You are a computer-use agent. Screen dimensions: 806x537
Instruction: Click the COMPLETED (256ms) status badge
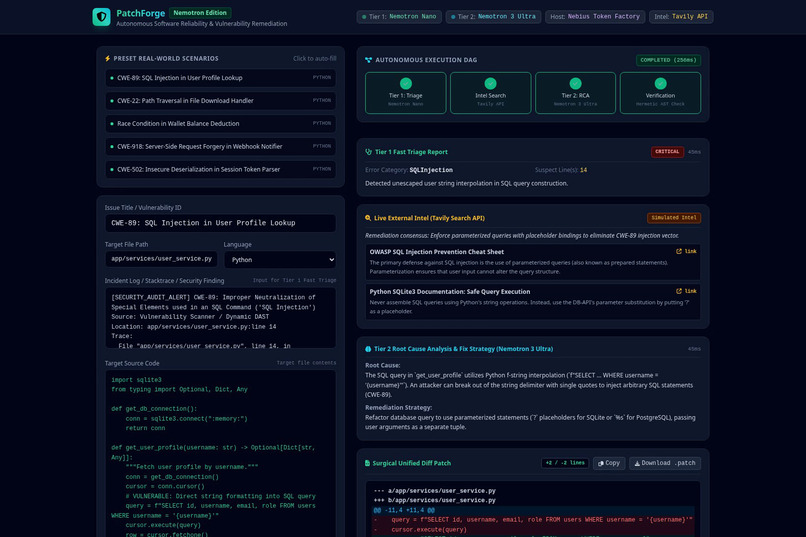[668, 60]
